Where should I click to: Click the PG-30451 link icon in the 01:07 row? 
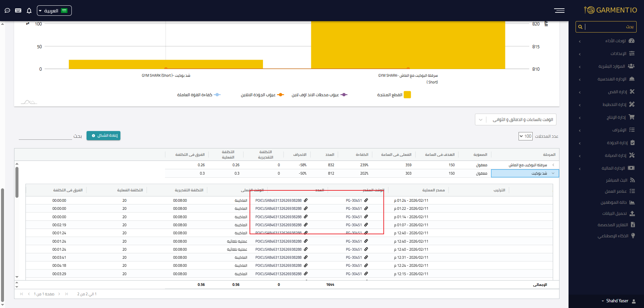[x=366, y=225]
